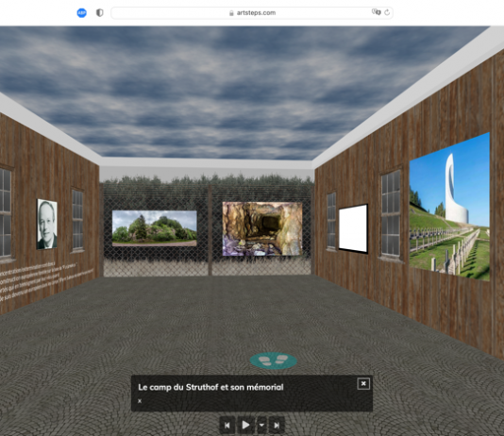Screen dimensions: 504x436
Task: Click the small x below the exhibition title
Action: (140, 401)
